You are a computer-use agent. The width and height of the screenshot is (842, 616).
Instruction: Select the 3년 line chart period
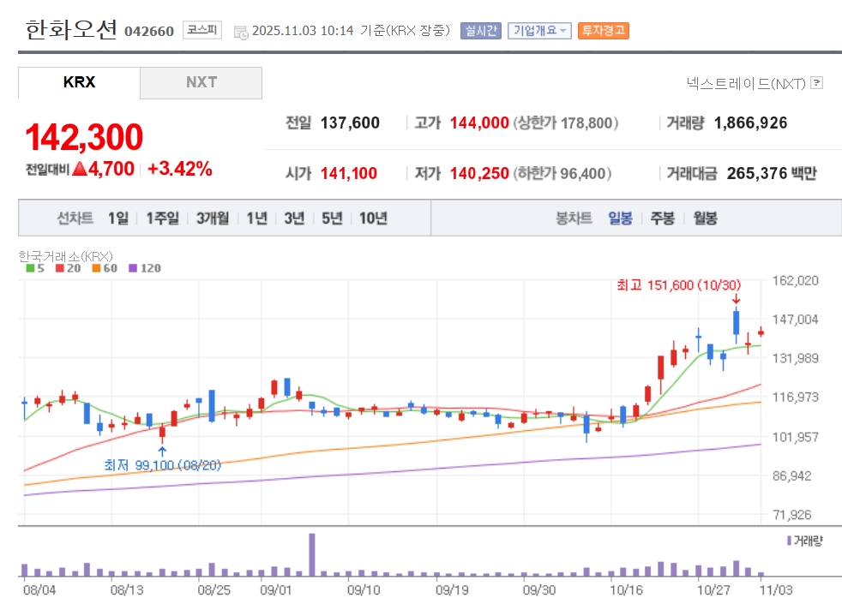[294, 218]
